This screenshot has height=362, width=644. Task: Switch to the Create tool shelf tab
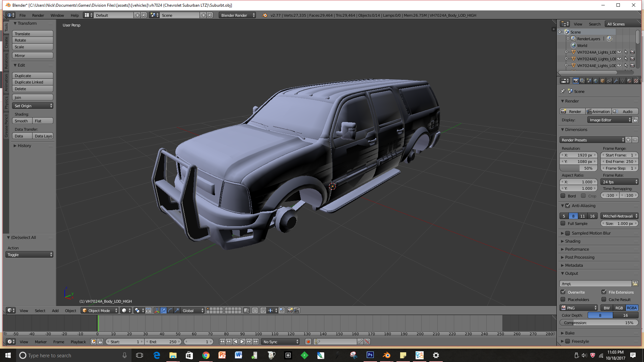coord(6,42)
